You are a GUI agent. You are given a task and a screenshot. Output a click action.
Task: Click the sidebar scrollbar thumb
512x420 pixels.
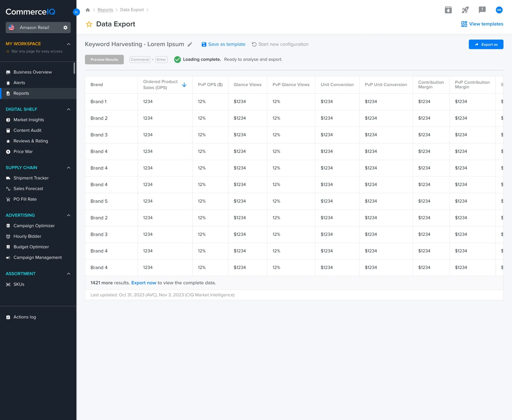coord(74,68)
